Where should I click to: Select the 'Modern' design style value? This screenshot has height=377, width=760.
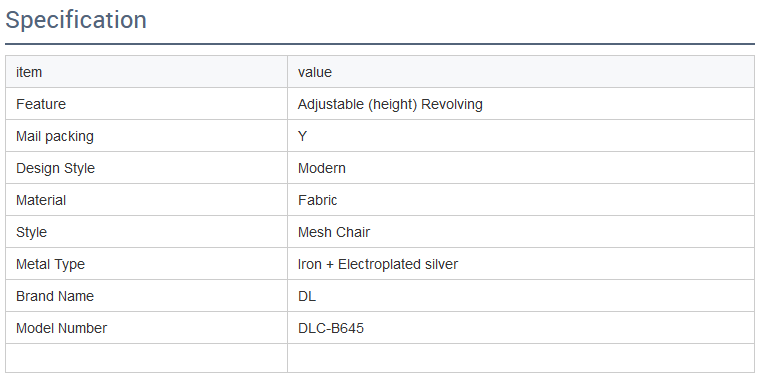[x=322, y=168]
